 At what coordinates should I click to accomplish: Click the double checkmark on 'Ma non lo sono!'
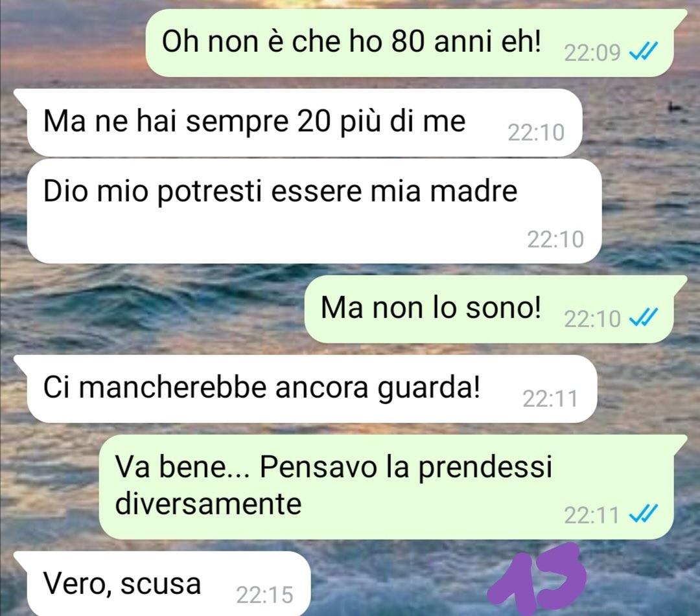click(643, 317)
